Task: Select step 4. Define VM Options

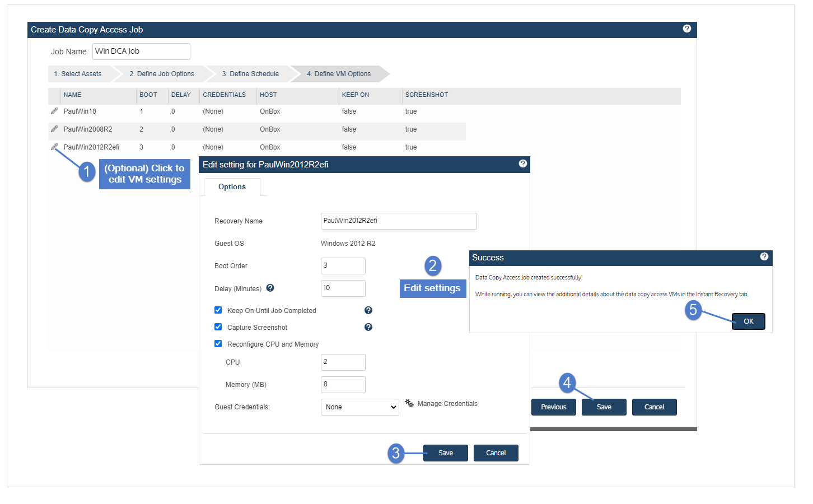Action: click(x=339, y=74)
